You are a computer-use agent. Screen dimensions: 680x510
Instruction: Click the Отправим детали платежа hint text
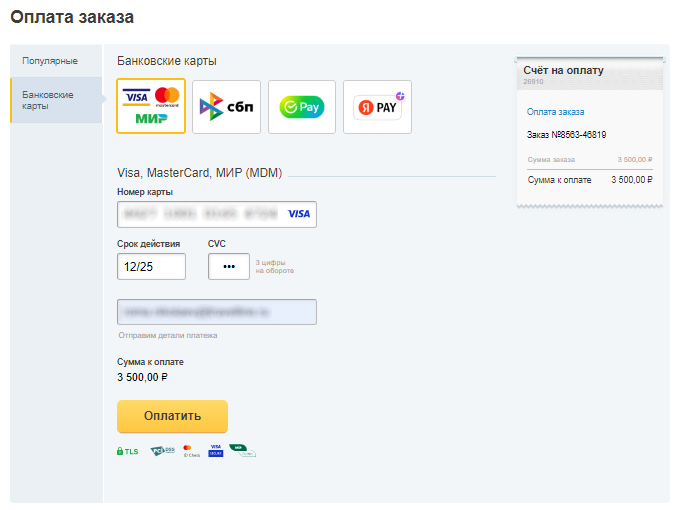coord(168,335)
